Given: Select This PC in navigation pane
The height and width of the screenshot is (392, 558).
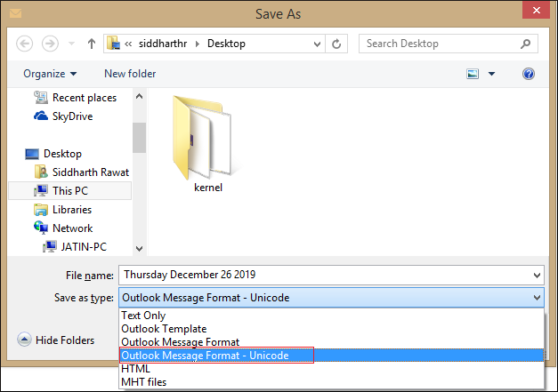Looking at the screenshot, I should tap(69, 191).
